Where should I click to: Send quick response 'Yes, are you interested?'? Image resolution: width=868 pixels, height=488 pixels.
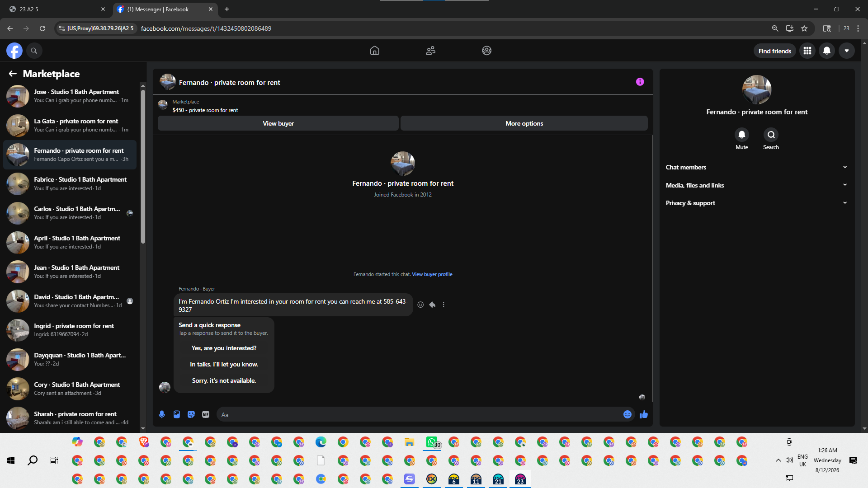224,348
